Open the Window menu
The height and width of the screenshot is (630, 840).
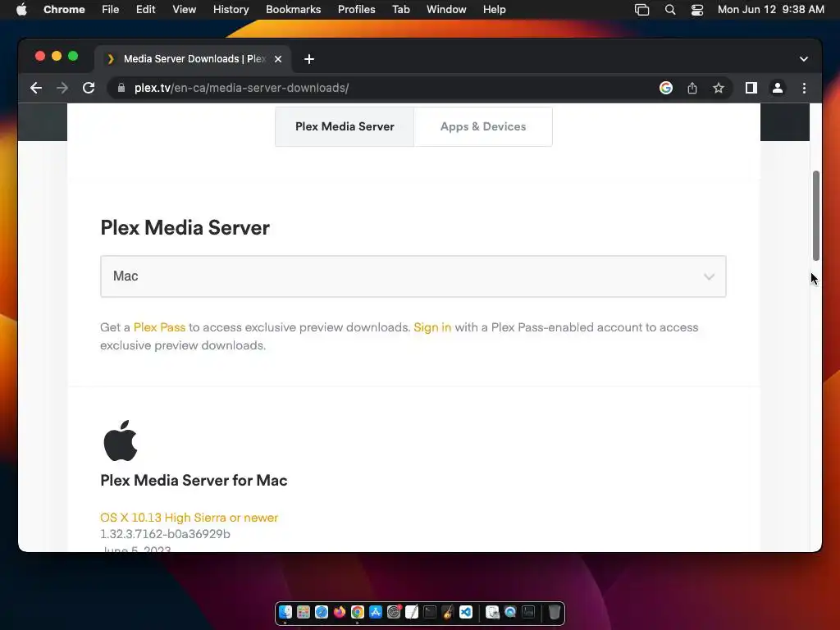tap(446, 10)
